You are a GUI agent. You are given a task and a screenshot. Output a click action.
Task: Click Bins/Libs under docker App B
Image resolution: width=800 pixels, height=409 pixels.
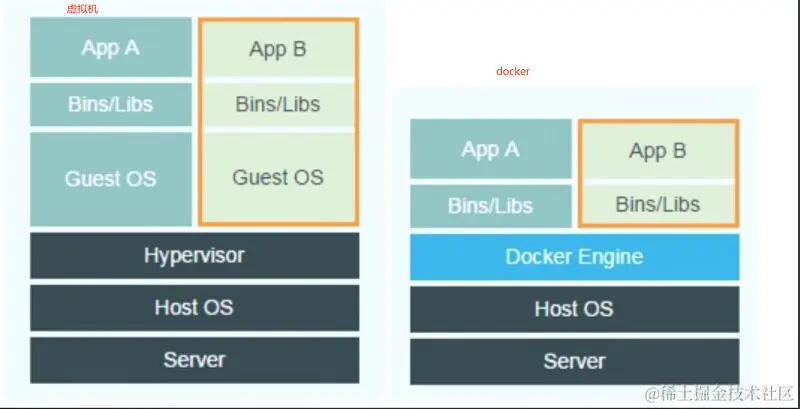pos(658,204)
